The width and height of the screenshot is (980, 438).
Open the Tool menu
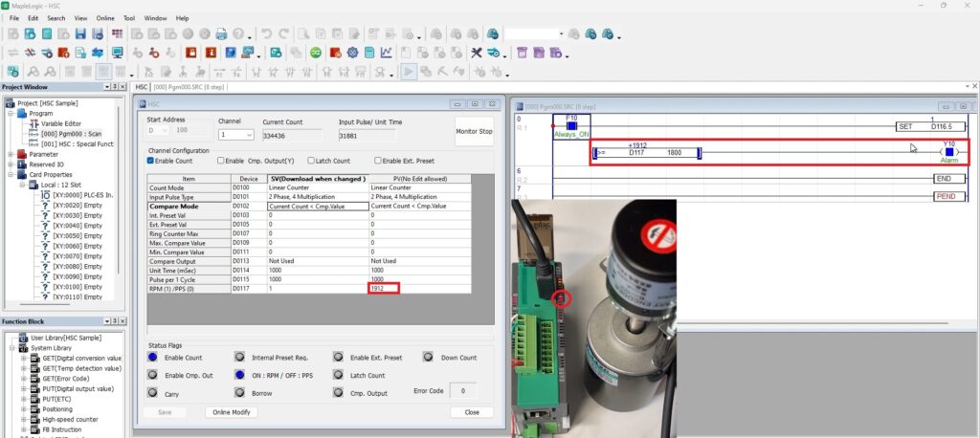tap(128, 18)
